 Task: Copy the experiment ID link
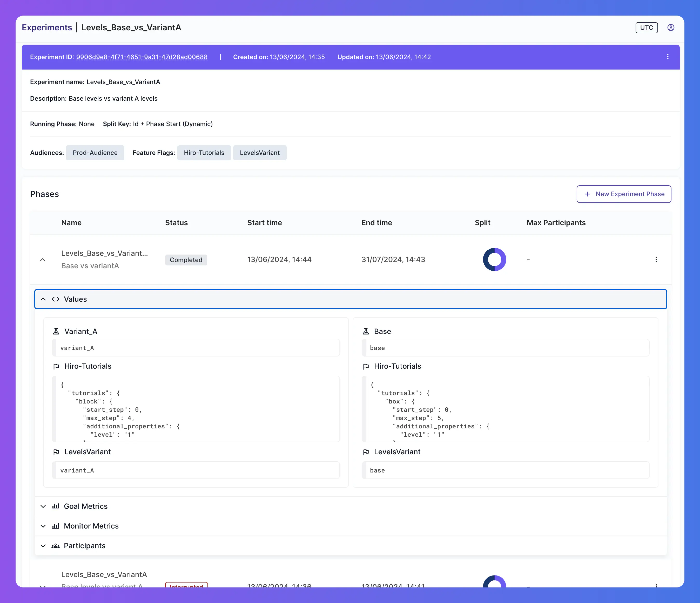tap(142, 57)
